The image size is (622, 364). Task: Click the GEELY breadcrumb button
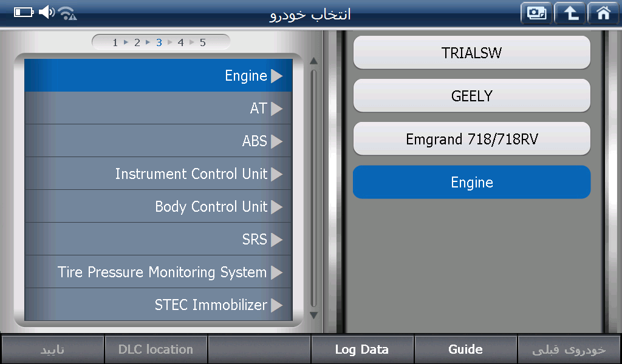(x=471, y=96)
